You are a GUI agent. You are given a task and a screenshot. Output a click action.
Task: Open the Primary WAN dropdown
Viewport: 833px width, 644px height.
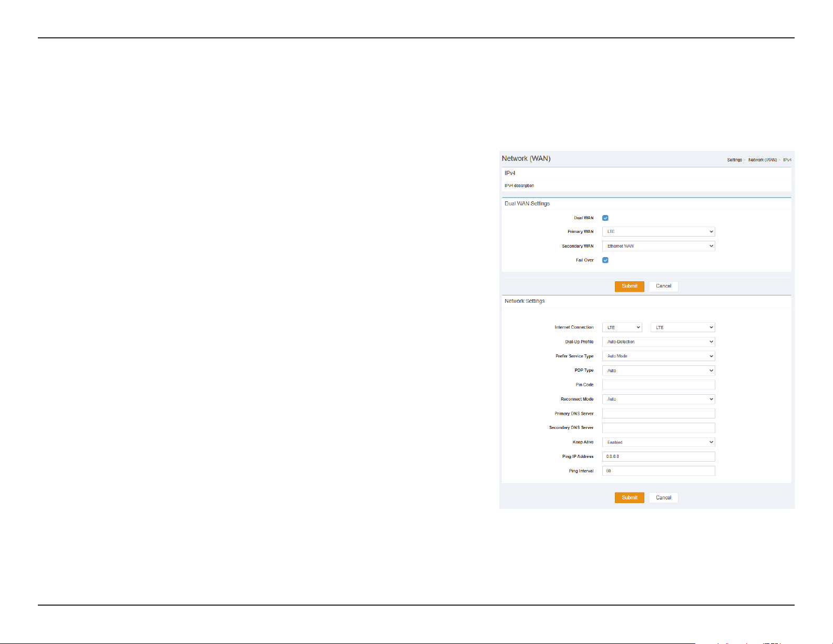(659, 232)
